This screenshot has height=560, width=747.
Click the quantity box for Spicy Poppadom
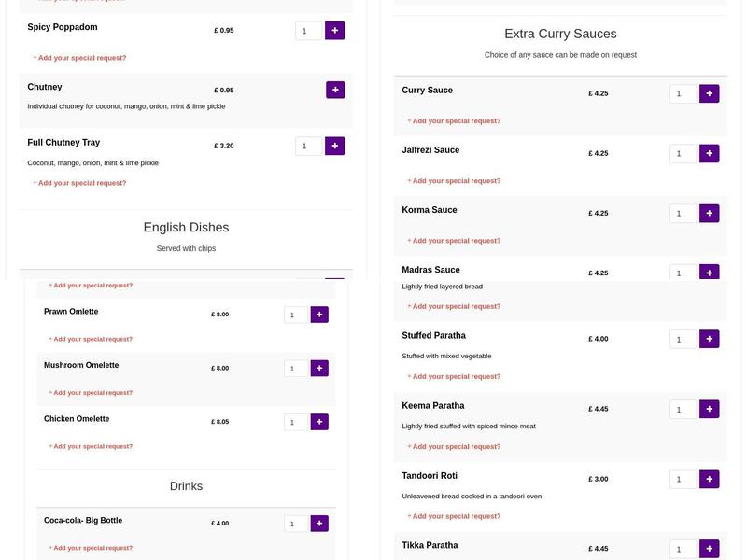[305, 30]
